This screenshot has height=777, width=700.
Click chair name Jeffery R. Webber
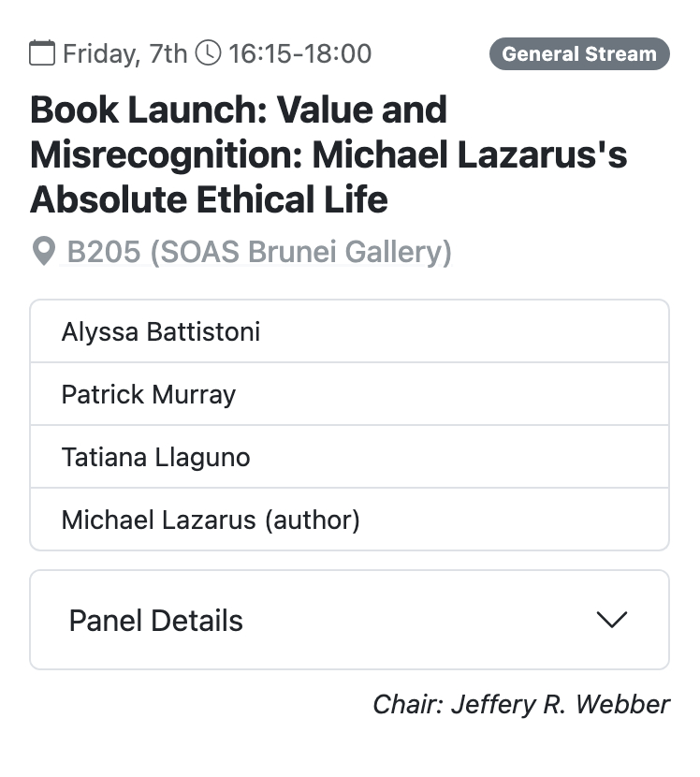point(560,704)
